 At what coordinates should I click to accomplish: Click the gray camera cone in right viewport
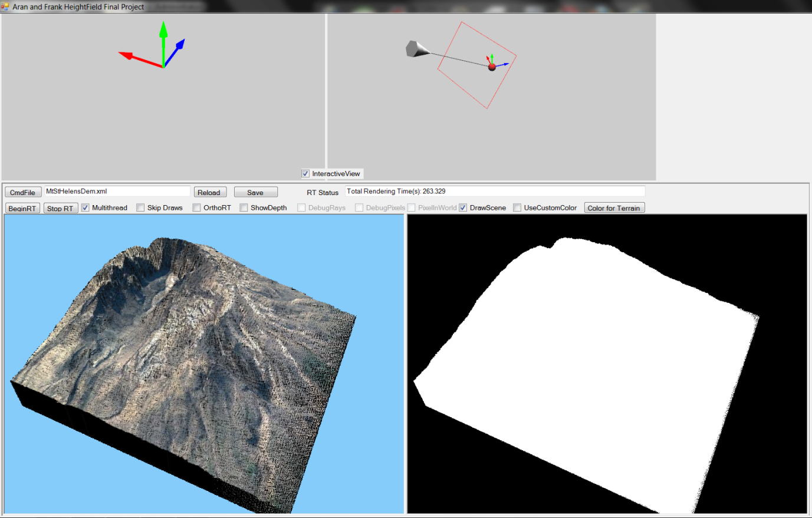416,49
